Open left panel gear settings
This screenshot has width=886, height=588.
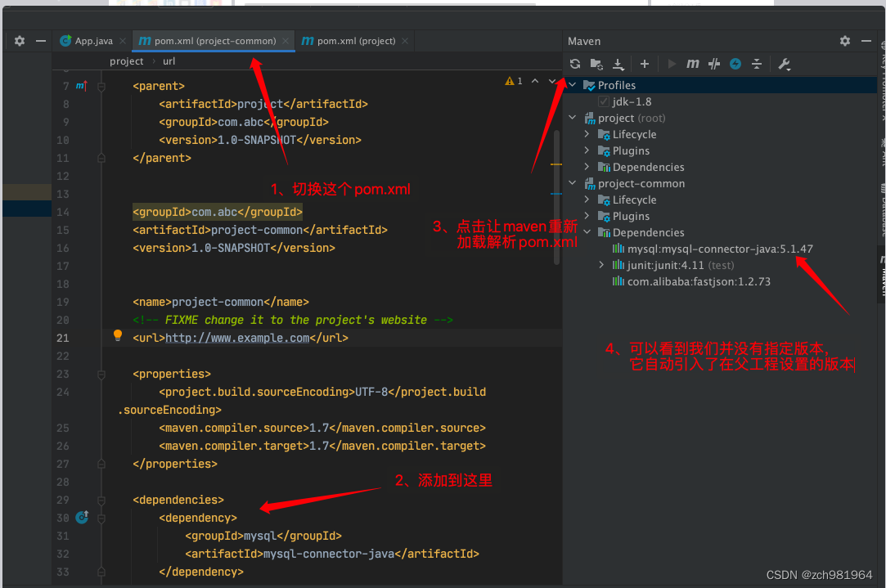(x=19, y=41)
